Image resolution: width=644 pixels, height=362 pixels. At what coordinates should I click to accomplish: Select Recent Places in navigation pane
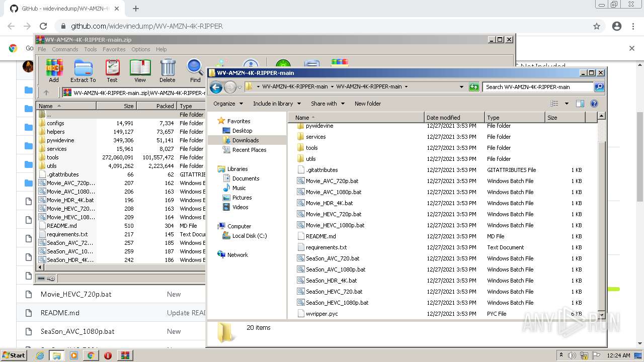pos(249,150)
